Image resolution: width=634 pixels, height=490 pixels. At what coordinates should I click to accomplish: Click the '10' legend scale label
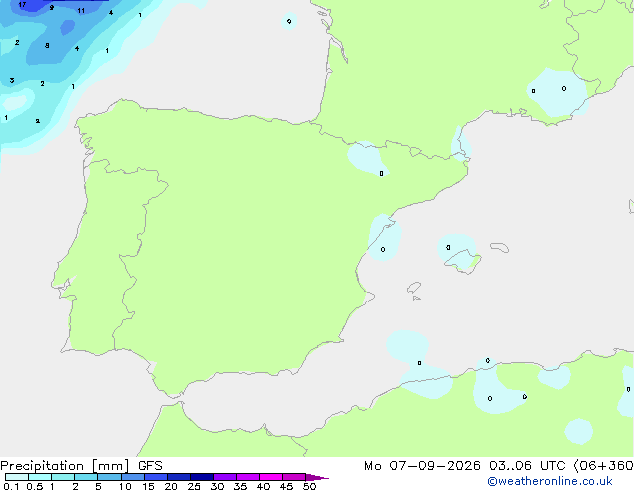coord(125,486)
